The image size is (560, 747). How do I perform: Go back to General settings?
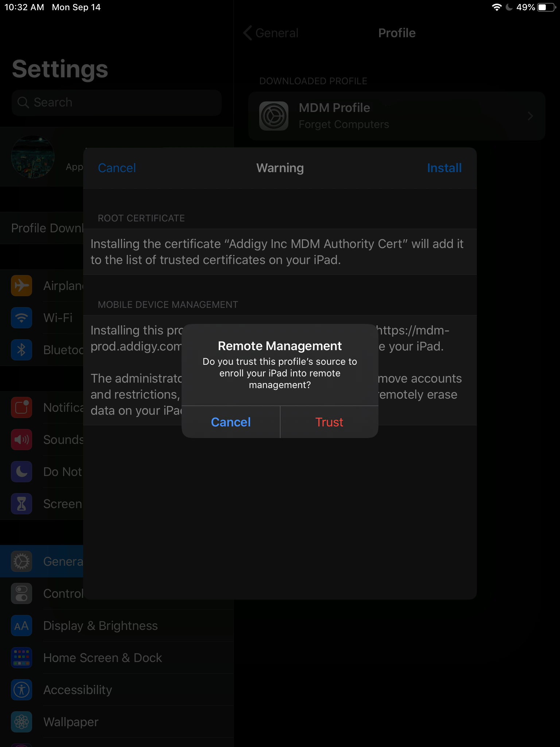coord(271,33)
